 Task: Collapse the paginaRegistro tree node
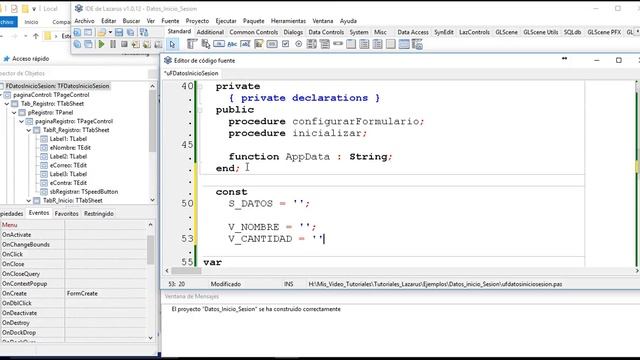point(21,122)
